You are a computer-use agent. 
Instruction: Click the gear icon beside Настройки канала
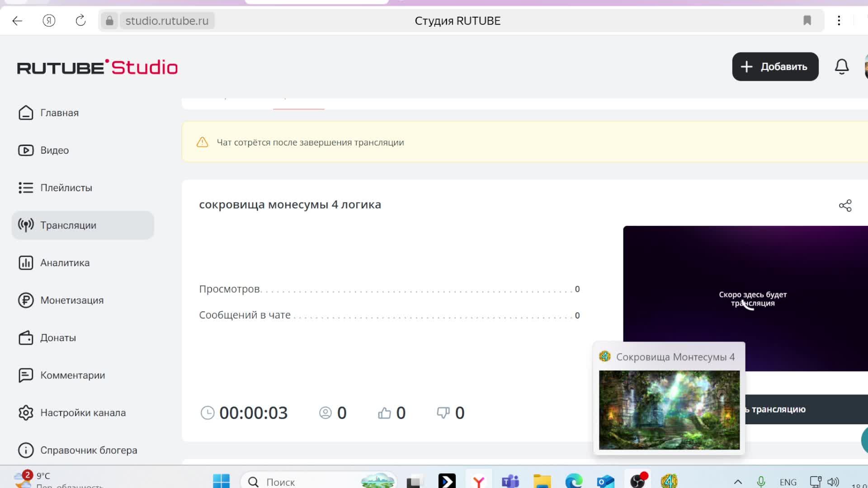(26, 413)
